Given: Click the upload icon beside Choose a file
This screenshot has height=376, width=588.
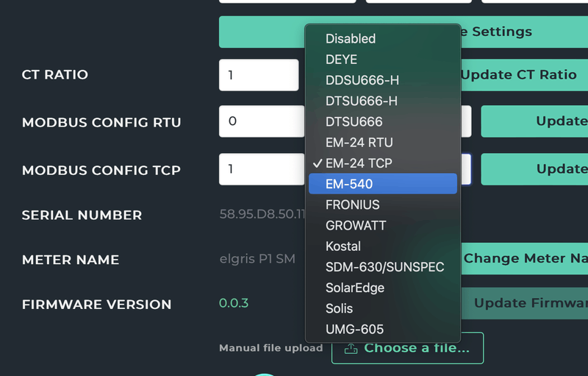Looking at the screenshot, I should click(x=351, y=348).
